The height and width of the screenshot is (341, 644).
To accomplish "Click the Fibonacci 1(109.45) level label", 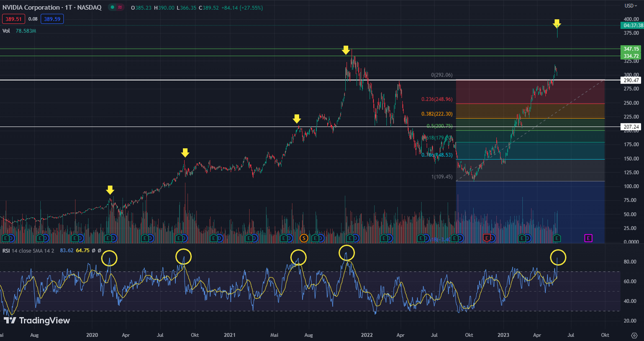I will coord(441,177).
